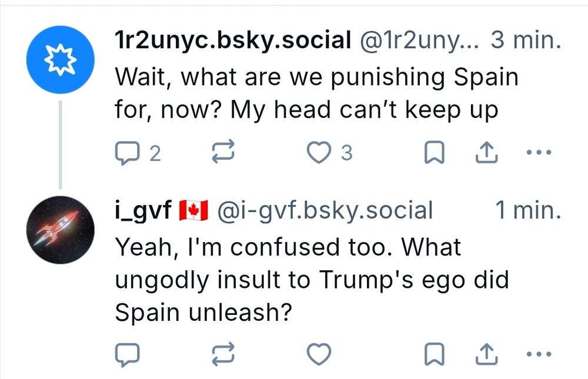Open more options on i_gvf's post
The height and width of the screenshot is (379, 588).
[539, 354]
